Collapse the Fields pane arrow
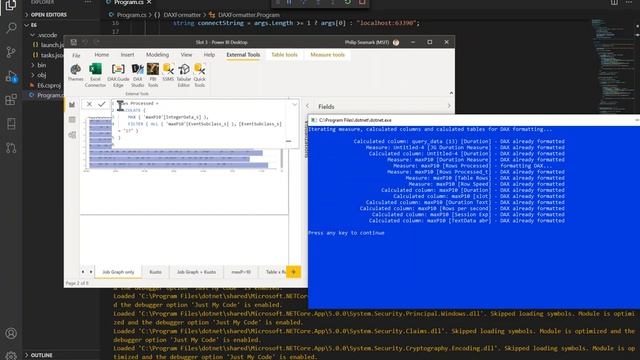The image size is (640, 360). pos(449,106)
